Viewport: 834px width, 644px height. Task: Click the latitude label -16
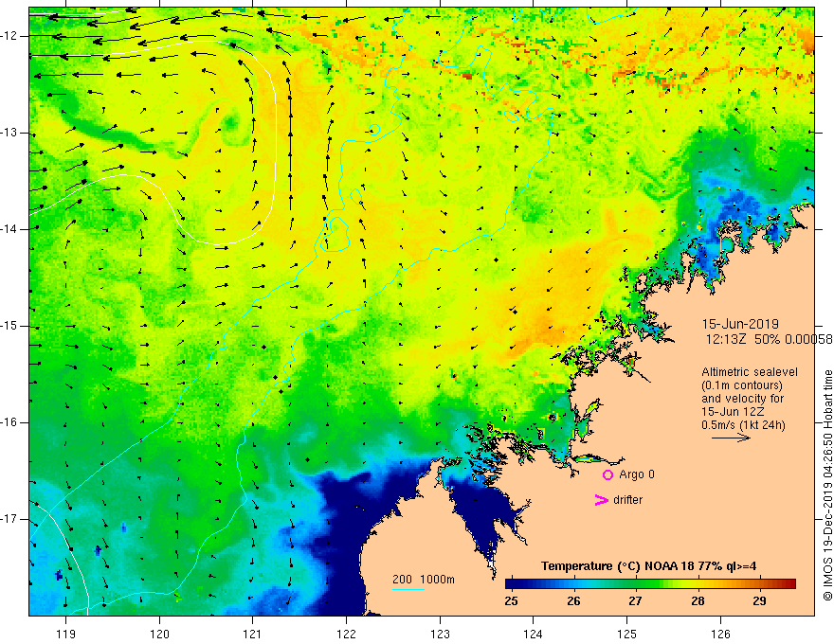click(9, 423)
